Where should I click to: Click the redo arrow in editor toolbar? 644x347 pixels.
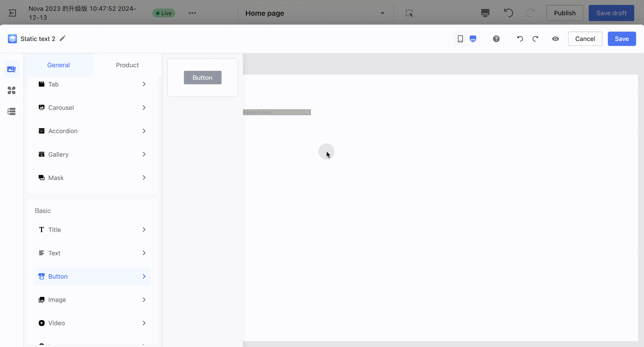pyautogui.click(x=535, y=39)
